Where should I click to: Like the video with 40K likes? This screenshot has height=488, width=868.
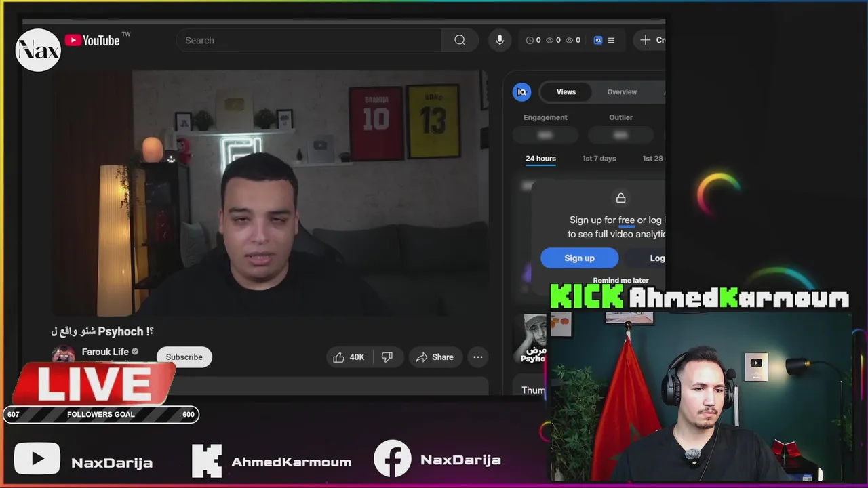349,357
